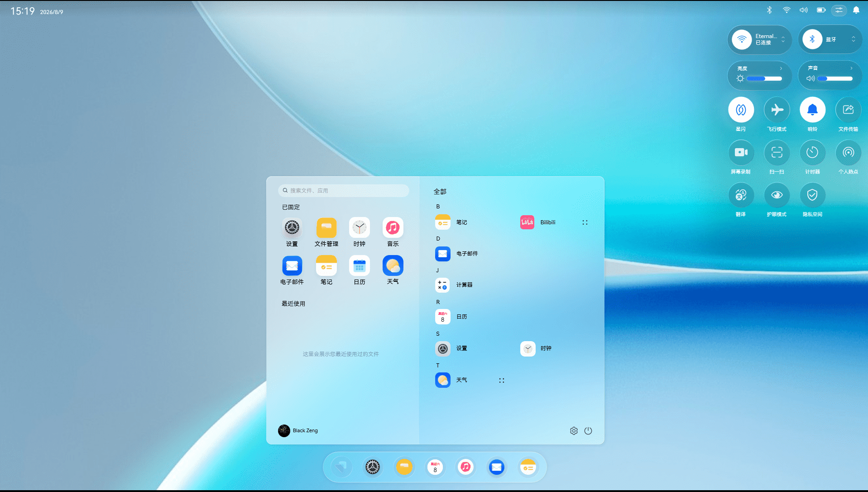868x492 pixels.
Task: Start screen recording (屏幕录制)
Action: 741,152
